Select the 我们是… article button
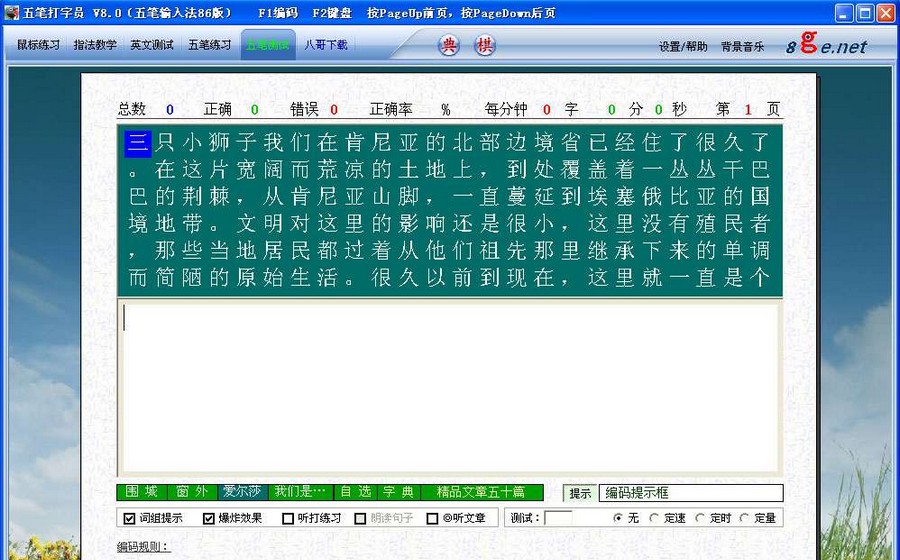The height and width of the screenshot is (560, 900). click(x=300, y=492)
